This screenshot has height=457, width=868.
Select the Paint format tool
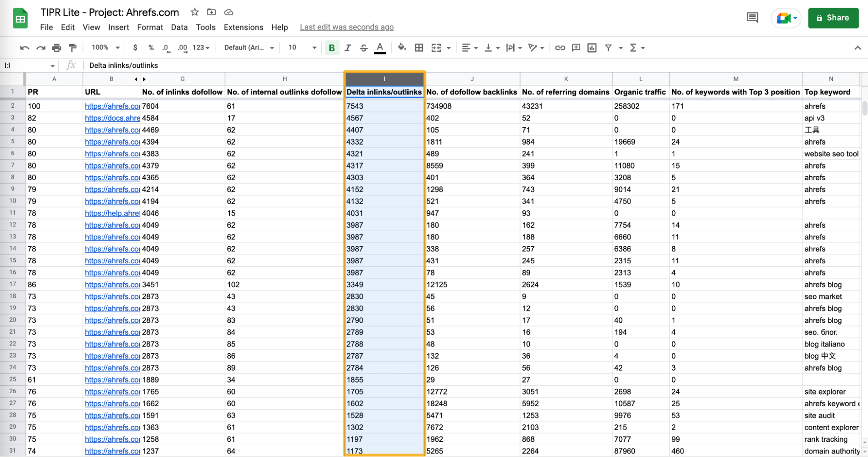point(72,48)
